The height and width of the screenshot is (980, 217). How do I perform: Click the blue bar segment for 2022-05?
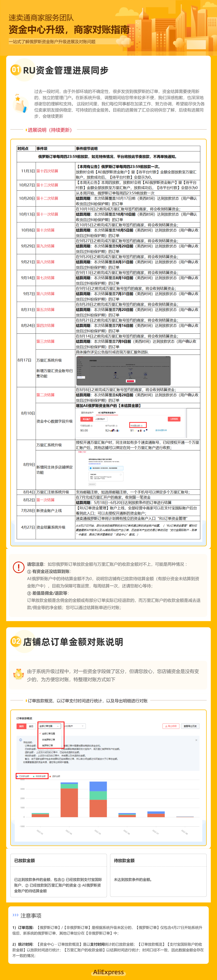[98, 786]
